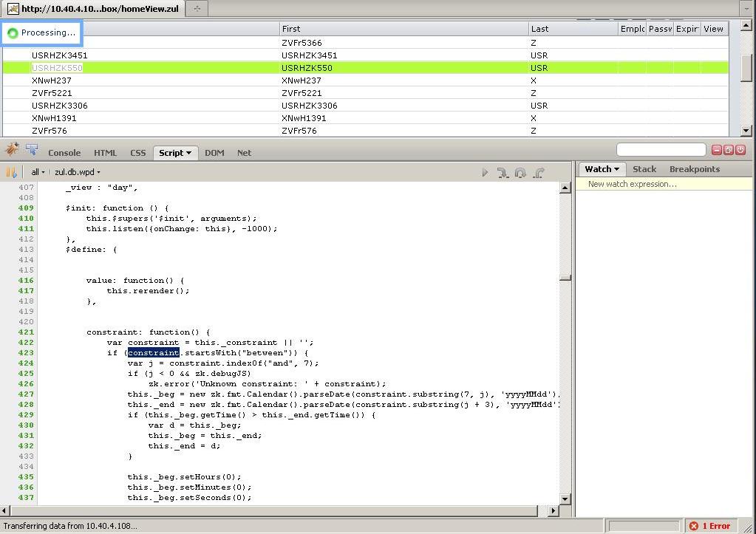The height and width of the screenshot is (534, 756).
Task: Click the red error icon in the status bar
Action: (694, 526)
